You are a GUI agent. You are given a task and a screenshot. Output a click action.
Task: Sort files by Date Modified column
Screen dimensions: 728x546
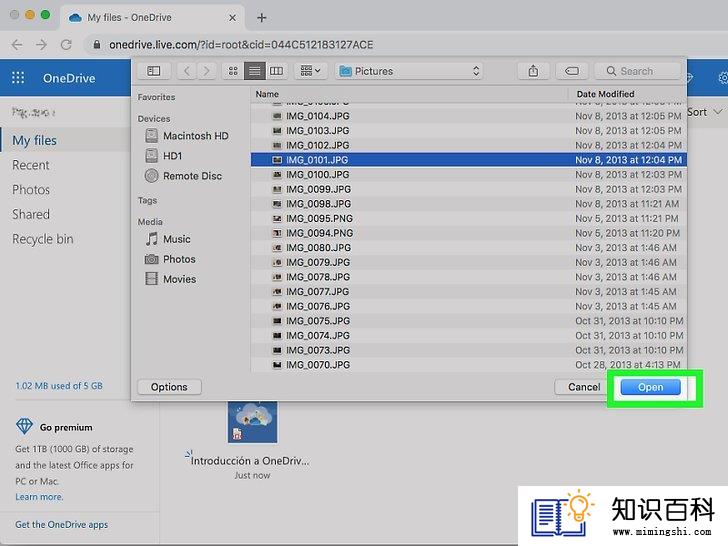pyautogui.click(x=628, y=94)
